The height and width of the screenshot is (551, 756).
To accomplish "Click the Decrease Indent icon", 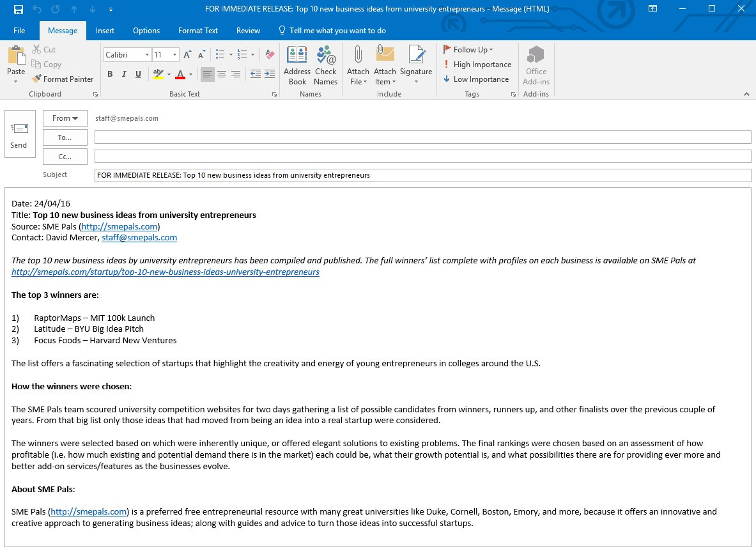I will click(x=256, y=74).
